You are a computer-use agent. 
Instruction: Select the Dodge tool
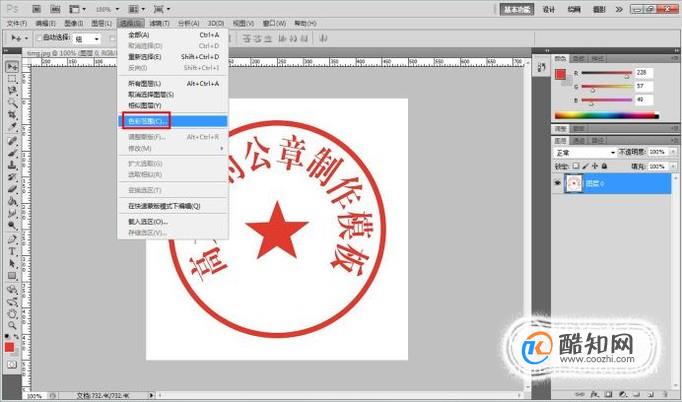12,225
